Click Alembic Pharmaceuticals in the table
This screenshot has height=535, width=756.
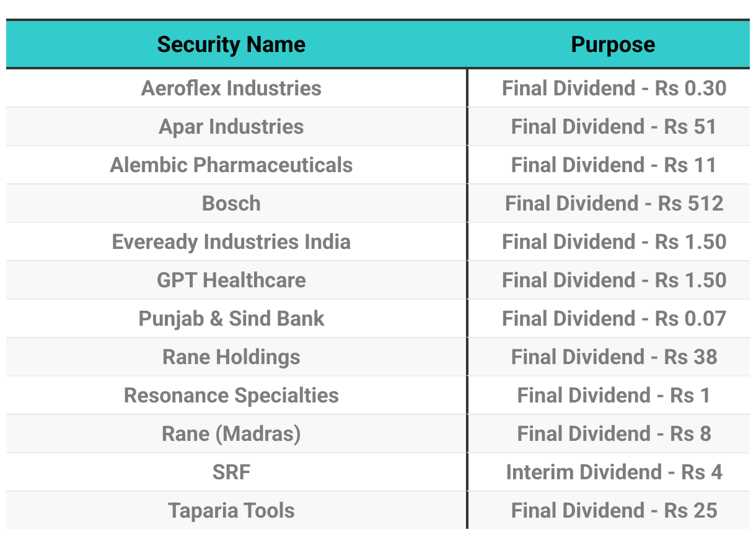pyautogui.click(x=231, y=165)
